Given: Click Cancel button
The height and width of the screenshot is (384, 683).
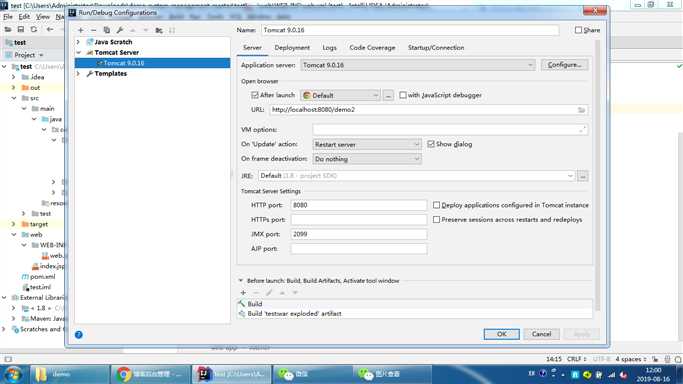Looking at the screenshot, I should pyautogui.click(x=541, y=334).
